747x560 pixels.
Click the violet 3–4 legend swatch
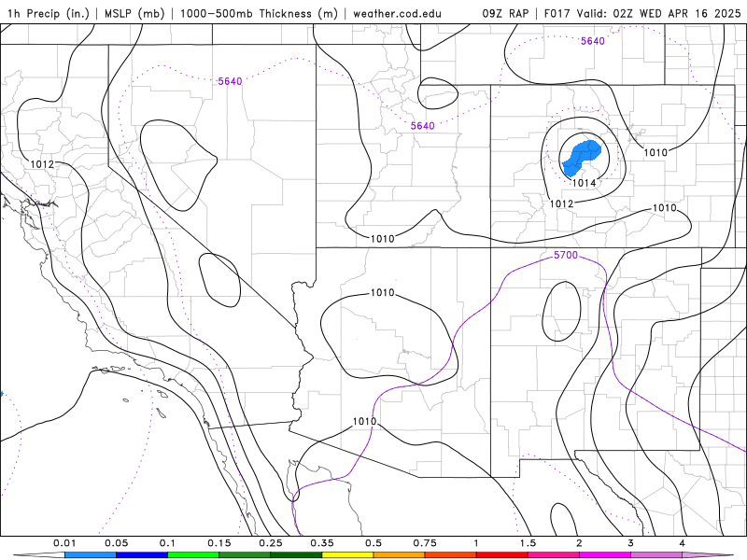tap(656, 555)
